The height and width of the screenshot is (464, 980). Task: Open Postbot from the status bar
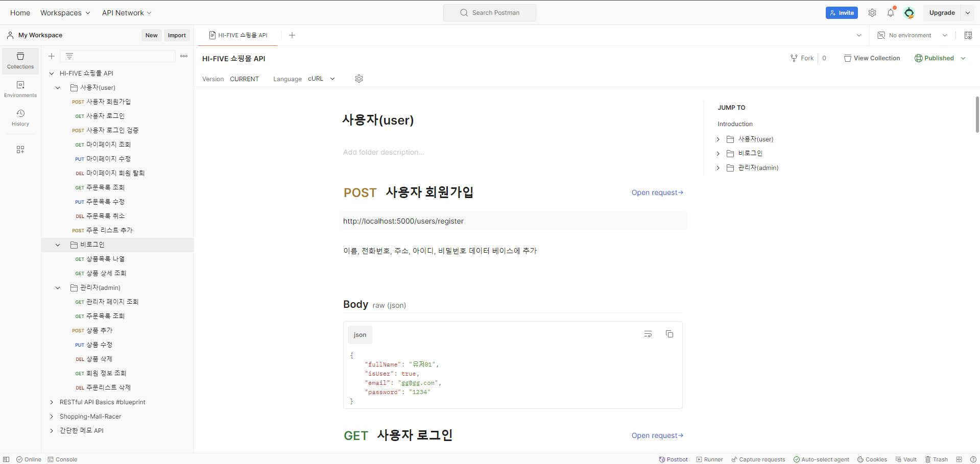pos(673,459)
